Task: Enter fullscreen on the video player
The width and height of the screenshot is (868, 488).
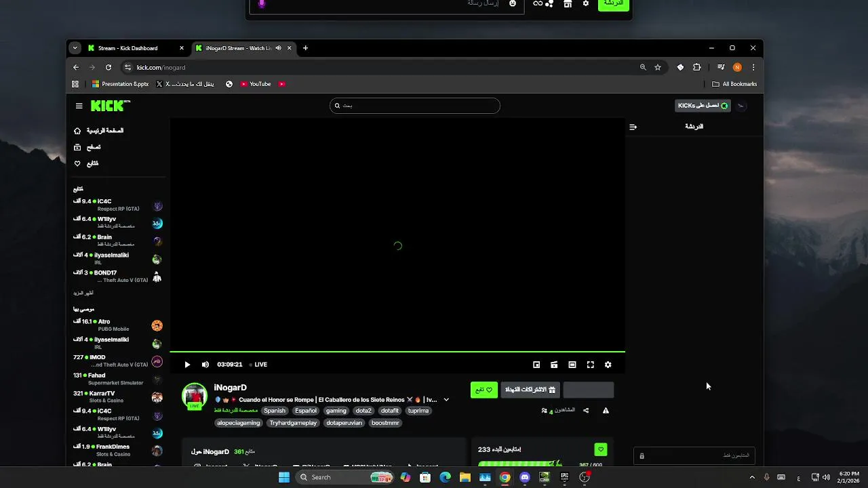Action: click(590, 365)
